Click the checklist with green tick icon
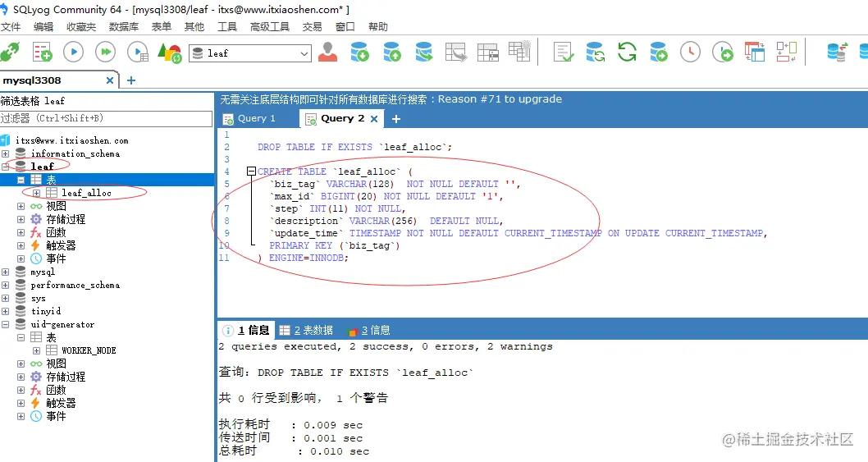This screenshot has height=462, width=868. (564, 53)
